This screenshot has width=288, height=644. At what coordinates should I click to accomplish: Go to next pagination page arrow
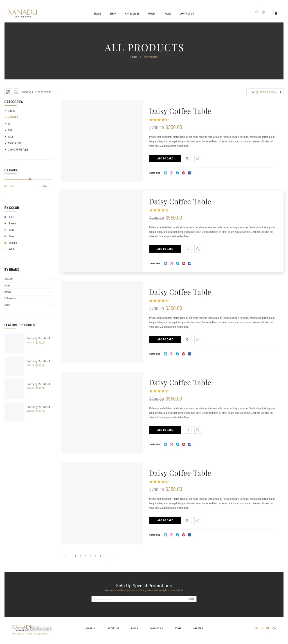pyautogui.click(x=111, y=556)
